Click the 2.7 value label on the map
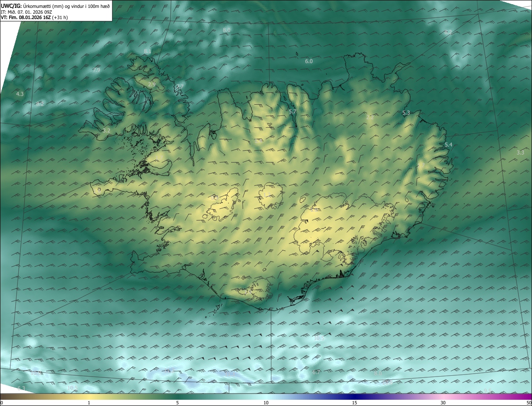Viewport: 532px width, 406px height. 180,86
